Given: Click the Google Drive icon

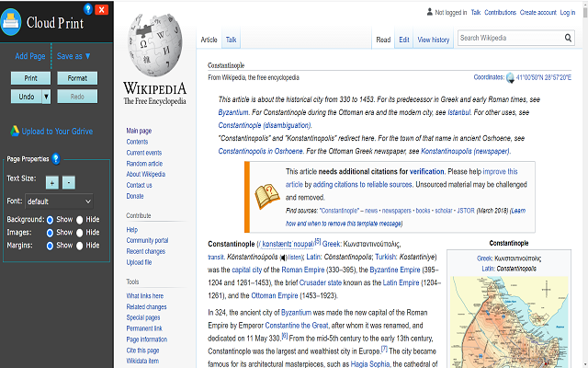Looking at the screenshot, I should point(15,131).
